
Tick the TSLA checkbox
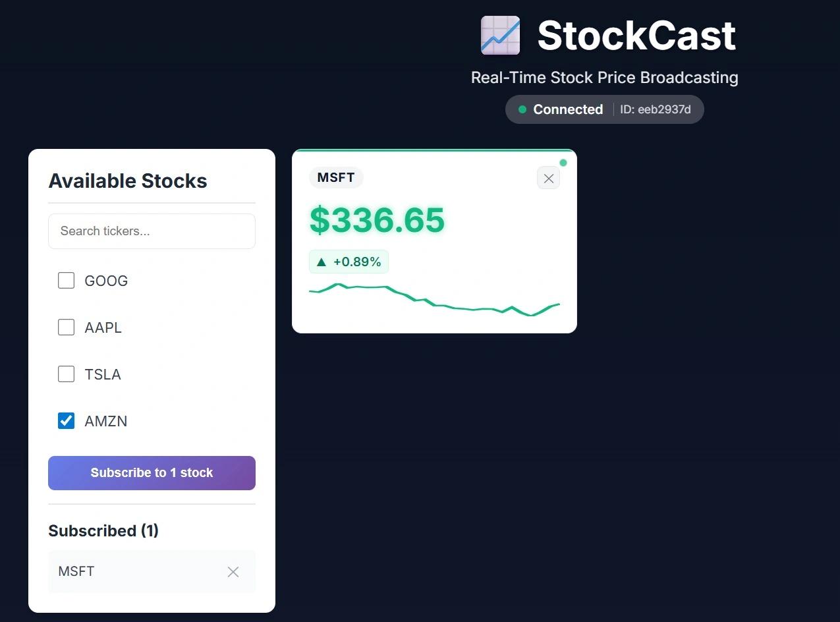tap(66, 374)
